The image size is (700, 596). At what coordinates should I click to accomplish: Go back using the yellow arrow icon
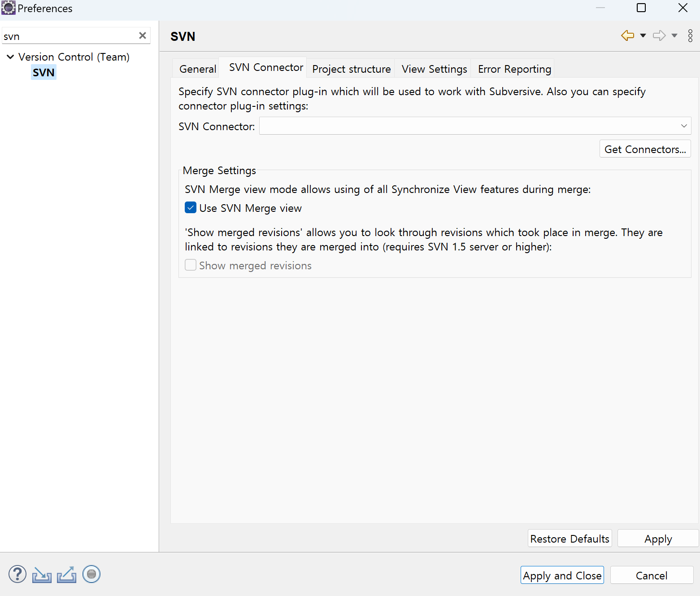click(627, 35)
